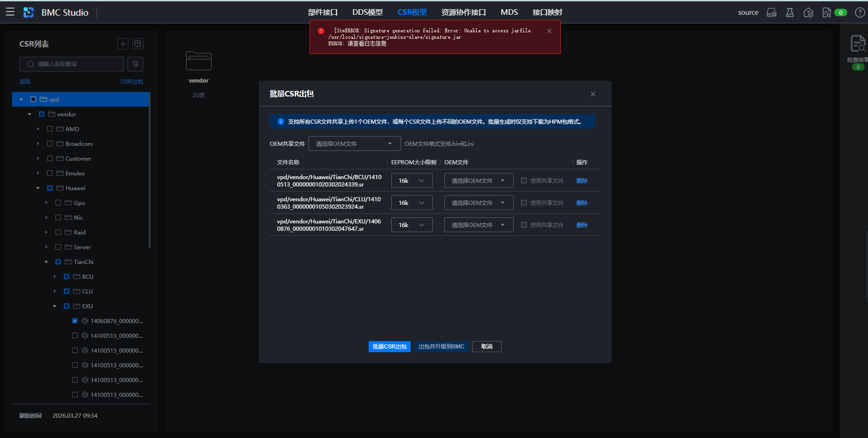Viewport: 868px width, 438px height.
Task: Click the filter funnel icon
Action: (135, 64)
